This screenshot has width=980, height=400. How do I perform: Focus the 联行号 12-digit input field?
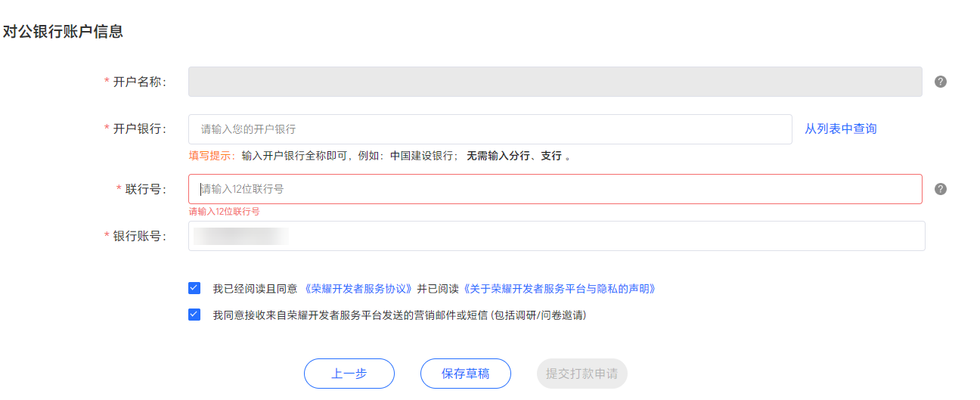[555, 189]
